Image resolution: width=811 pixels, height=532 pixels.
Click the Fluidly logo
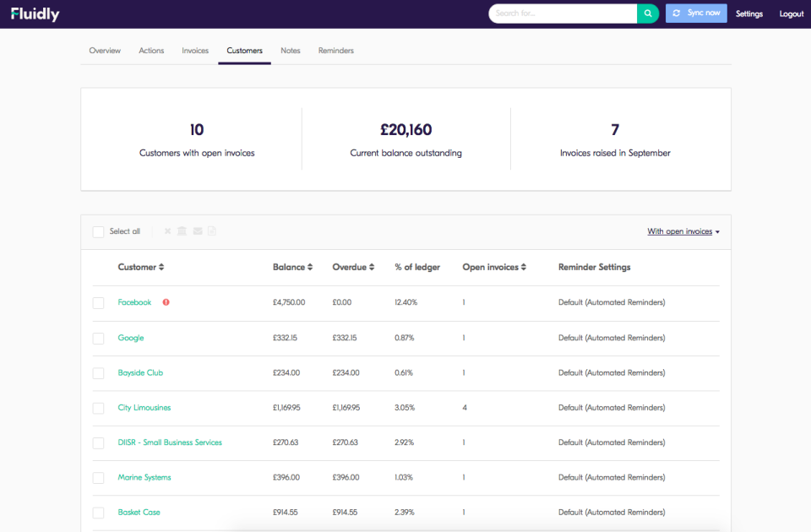point(34,14)
